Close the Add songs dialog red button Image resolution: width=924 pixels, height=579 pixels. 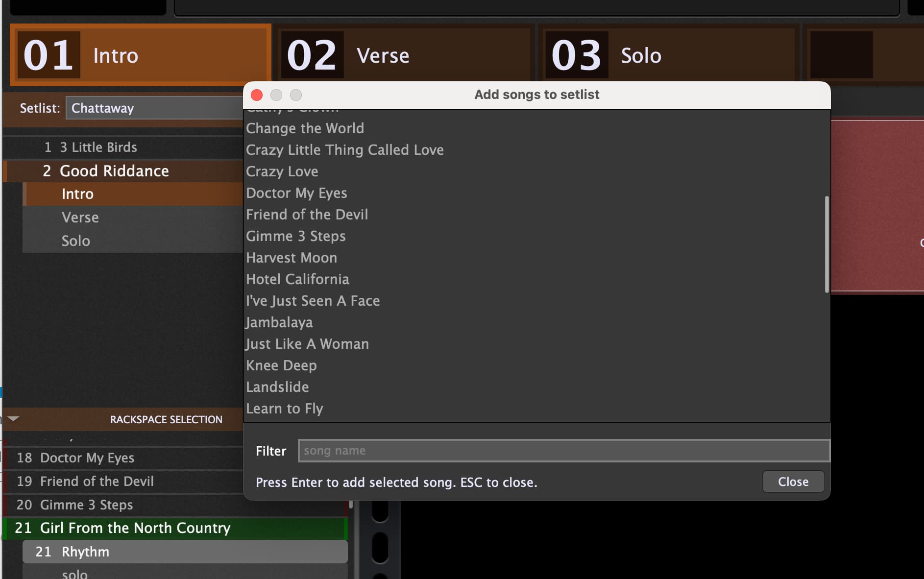pos(257,95)
